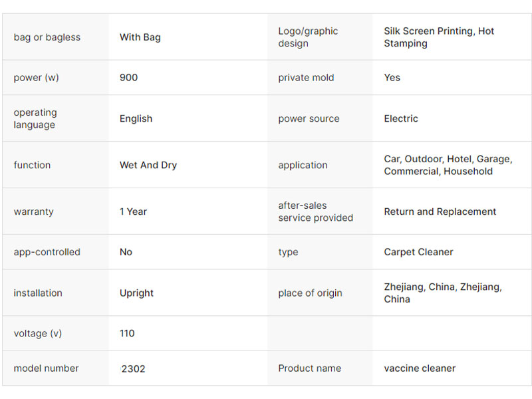The height and width of the screenshot is (399, 532).
Task: Select the 'bag or bagless' label
Action: [x=47, y=37]
